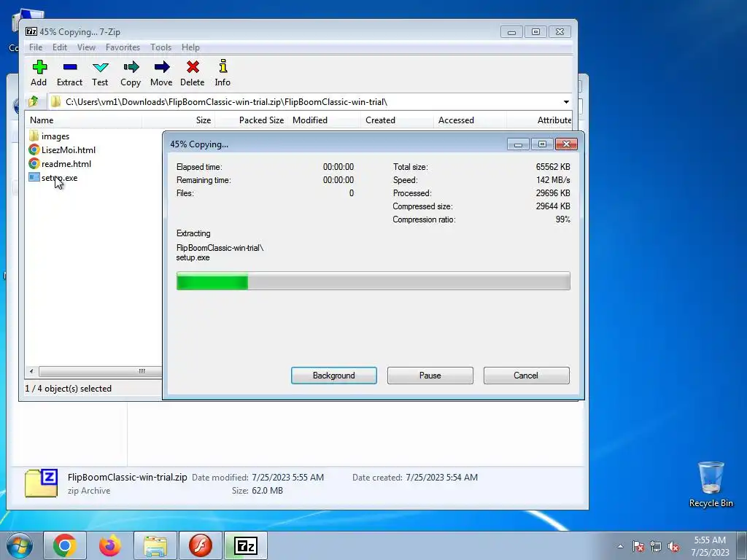Sort by the Accessed column header
Image resolution: width=747 pixels, height=560 pixels.
tap(470, 120)
